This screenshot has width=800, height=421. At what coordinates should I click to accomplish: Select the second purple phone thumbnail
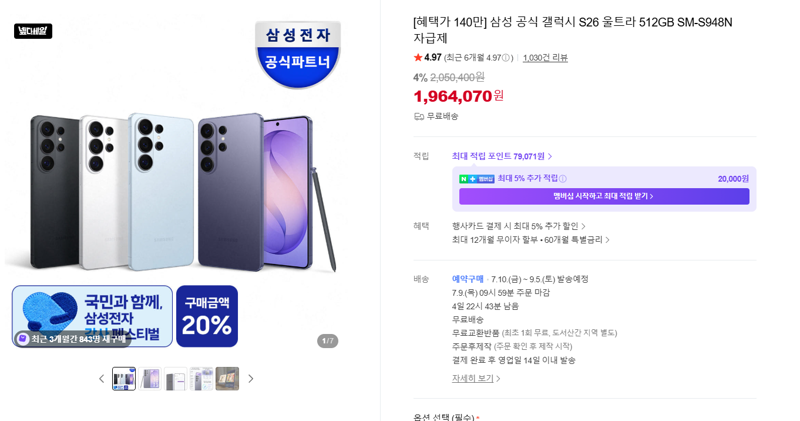click(x=150, y=379)
